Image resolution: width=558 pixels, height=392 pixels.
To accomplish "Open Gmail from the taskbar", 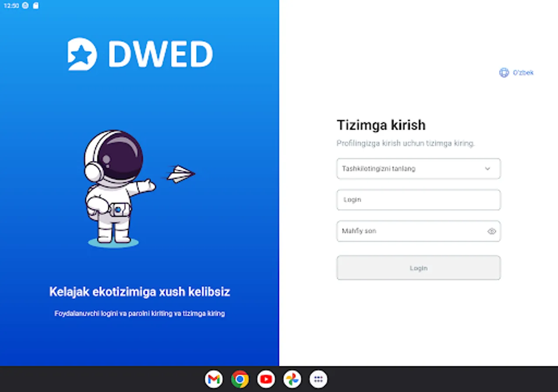I will [214, 379].
